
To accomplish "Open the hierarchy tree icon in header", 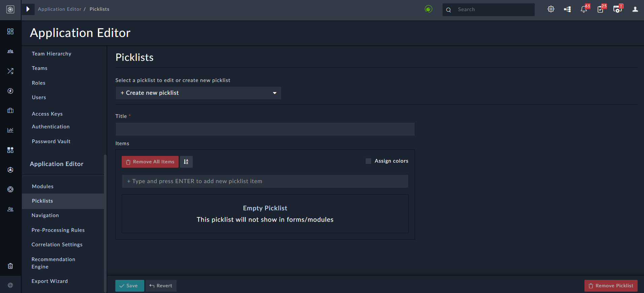I will [x=567, y=9].
